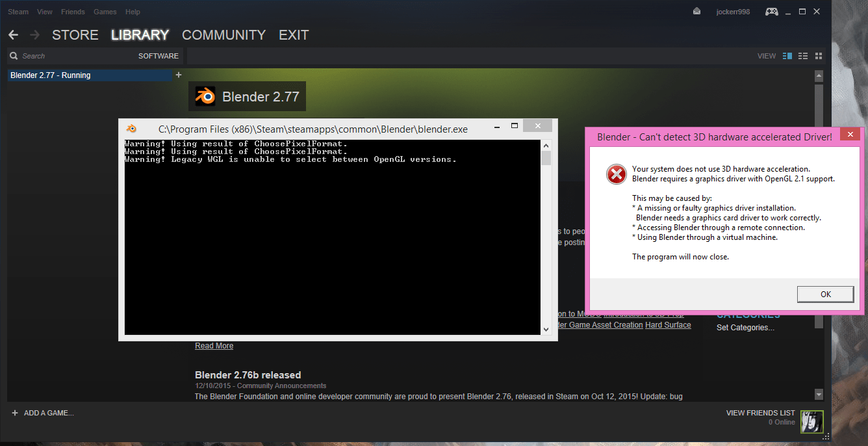
Task: Switch to the COMMUNITY tab
Action: pyautogui.click(x=223, y=35)
